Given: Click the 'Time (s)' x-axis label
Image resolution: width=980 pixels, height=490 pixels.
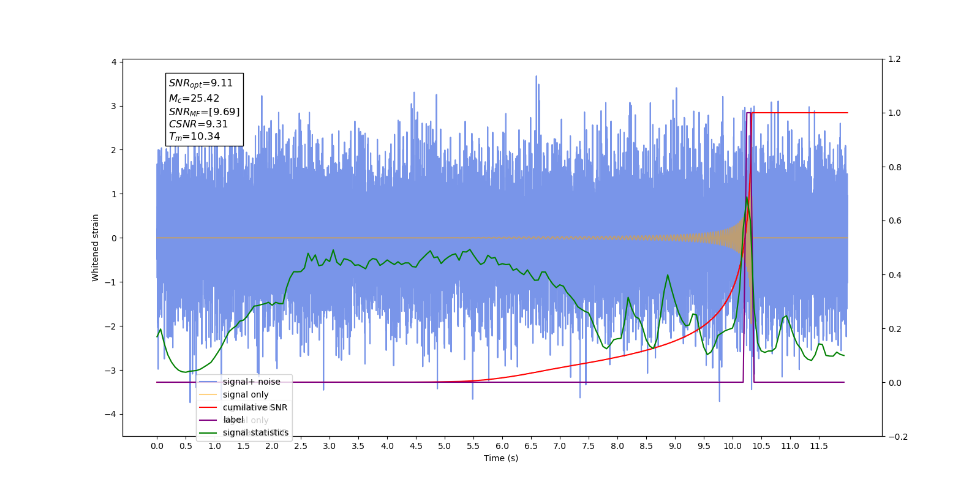Looking at the screenshot, I should click(501, 458).
